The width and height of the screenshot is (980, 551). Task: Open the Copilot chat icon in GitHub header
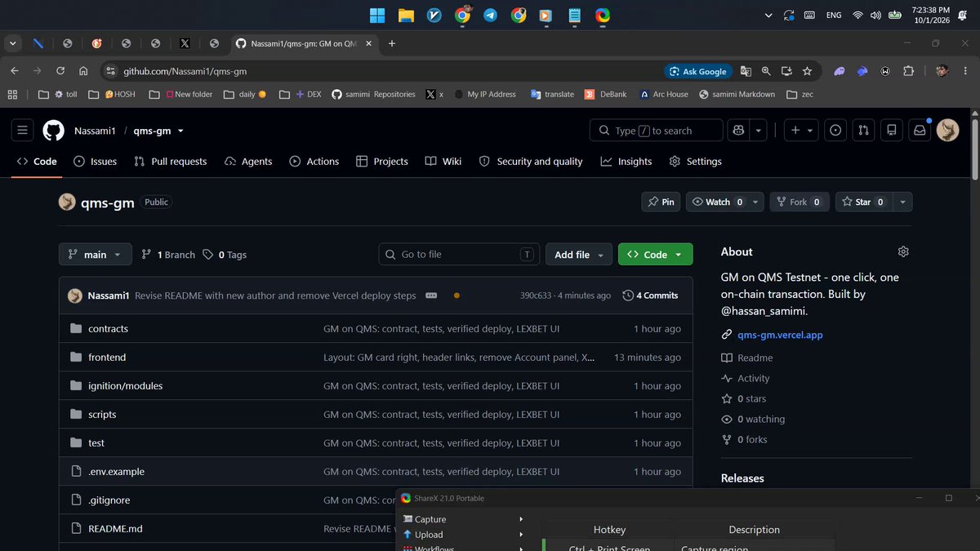[739, 131]
